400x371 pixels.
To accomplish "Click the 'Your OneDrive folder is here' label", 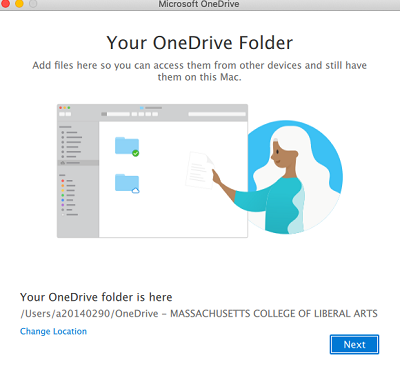I will pos(96,297).
